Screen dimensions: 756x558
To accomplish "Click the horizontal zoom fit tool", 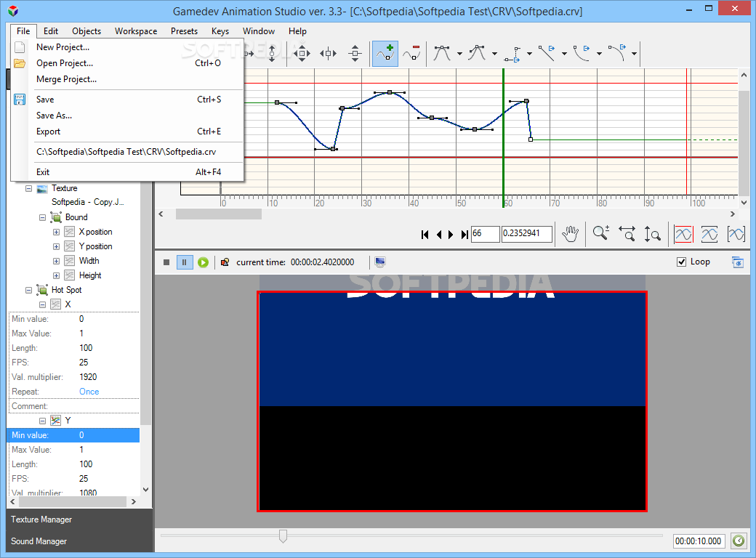I will [x=627, y=234].
